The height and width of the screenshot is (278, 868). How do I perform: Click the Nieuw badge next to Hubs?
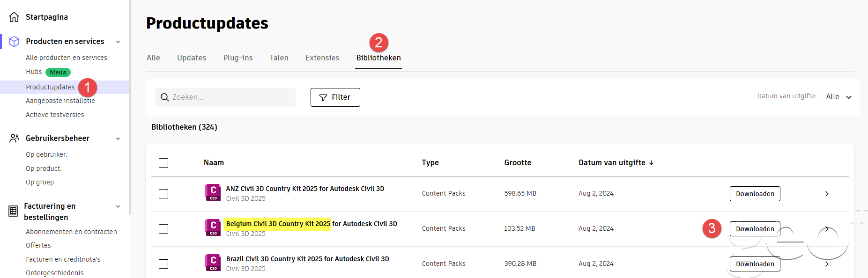point(58,72)
